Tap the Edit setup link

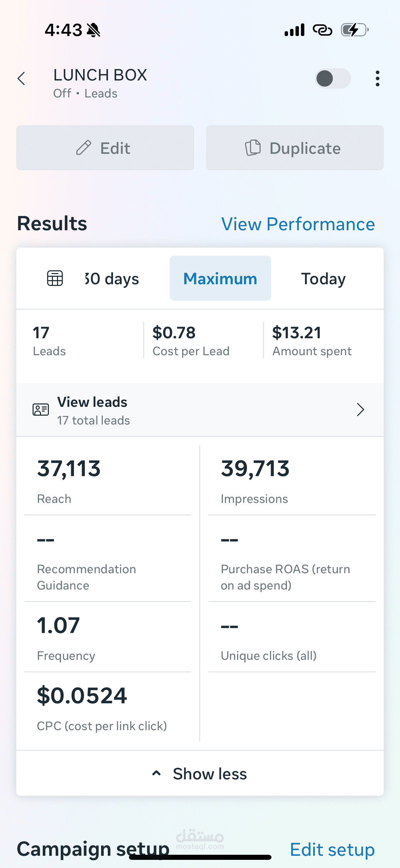(x=332, y=849)
